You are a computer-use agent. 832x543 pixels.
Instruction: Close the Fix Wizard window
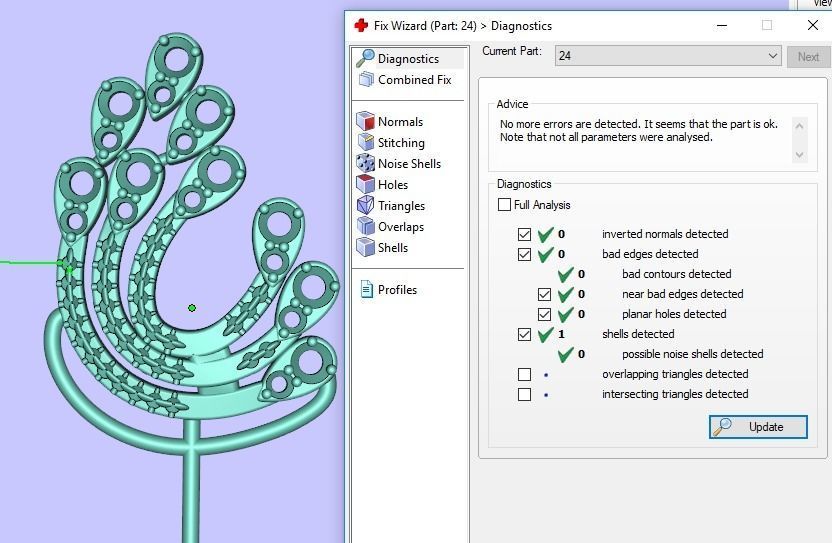(812, 25)
